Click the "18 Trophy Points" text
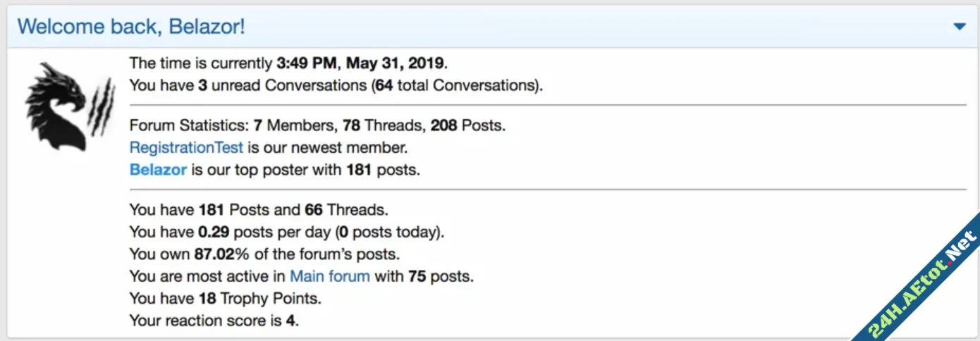 tap(258, 299)
